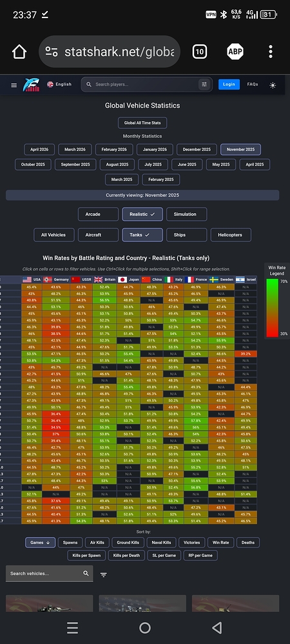Image resolution: width=290 pixels, height=644 pixels.
Task: Click the USA flag column header
Action: 32,279
